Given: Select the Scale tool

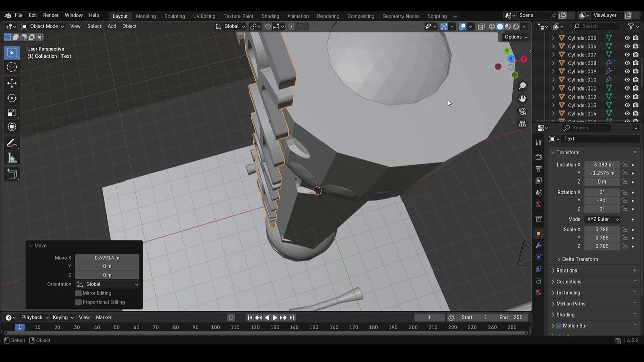Looking at the screenshot, I should point(12,113).
